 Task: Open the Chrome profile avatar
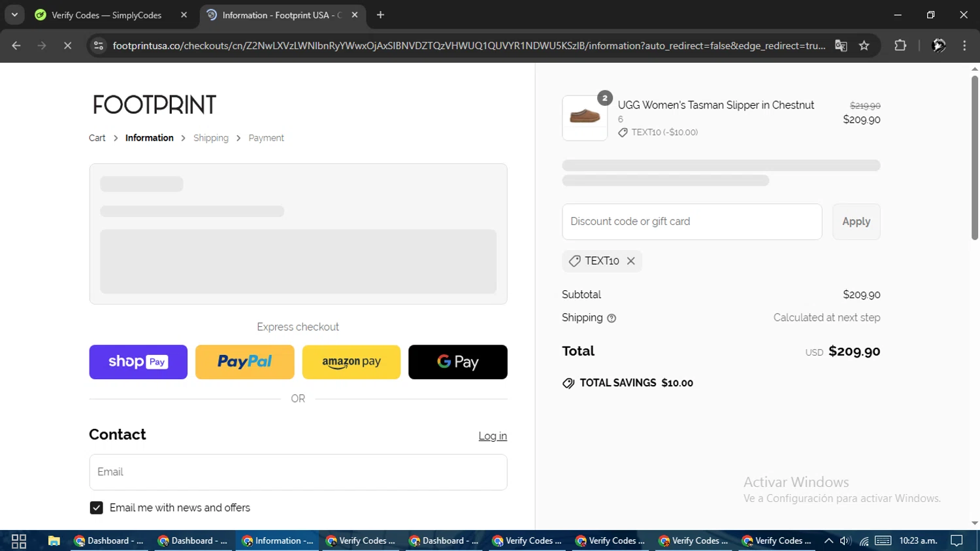point(939,46)
